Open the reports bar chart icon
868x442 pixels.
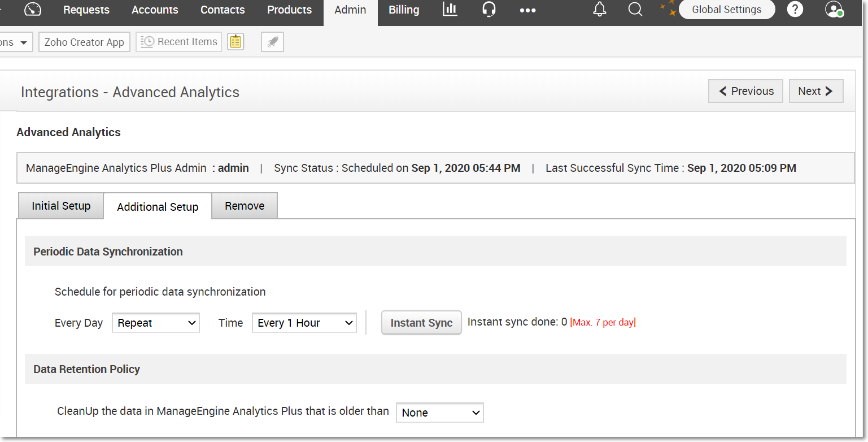450,10
